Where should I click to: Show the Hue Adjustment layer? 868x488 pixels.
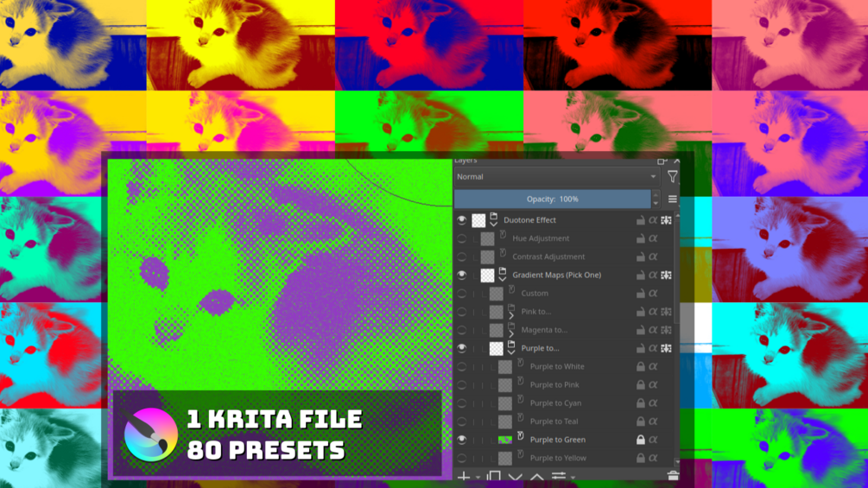462,238
